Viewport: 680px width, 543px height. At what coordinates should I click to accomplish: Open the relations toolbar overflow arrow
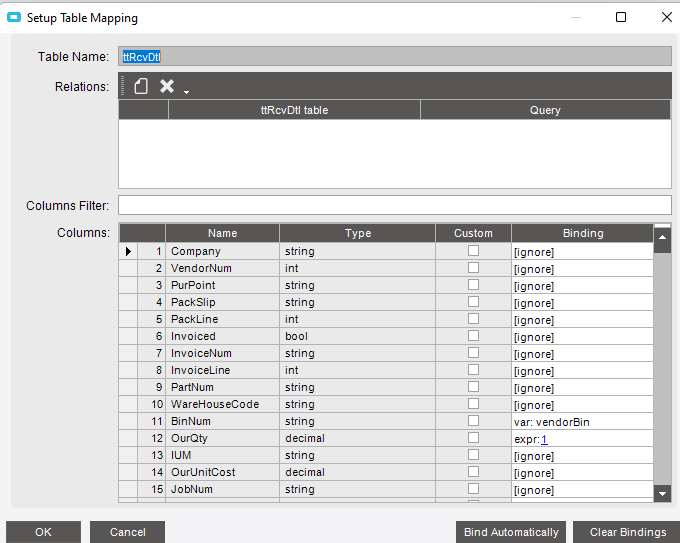tap(186, 92)
